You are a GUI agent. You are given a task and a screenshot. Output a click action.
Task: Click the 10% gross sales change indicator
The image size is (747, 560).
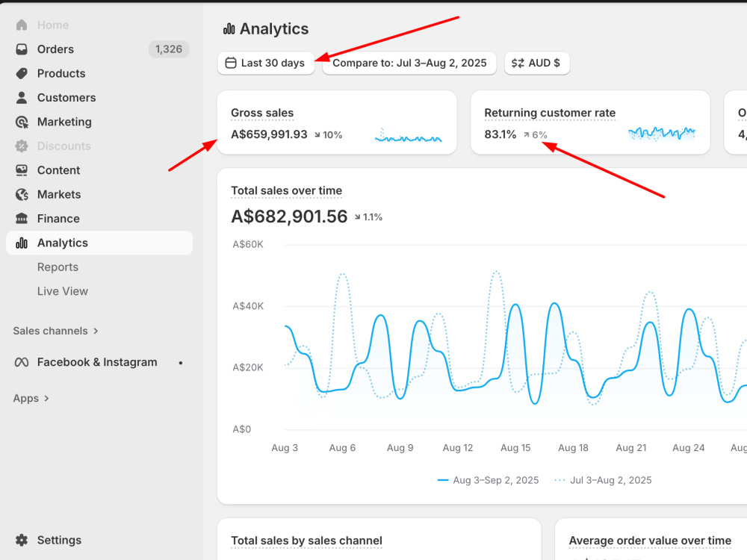[328, 134]
